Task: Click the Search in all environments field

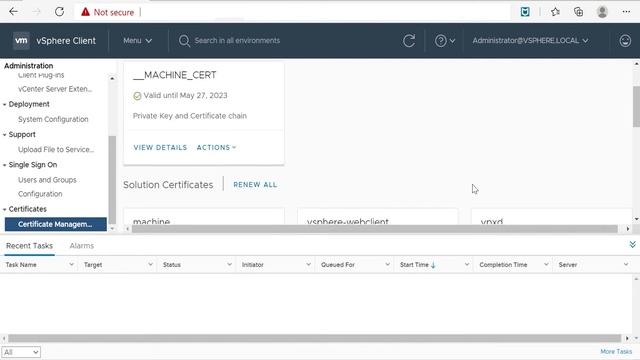Action: [x=237, y=40]
